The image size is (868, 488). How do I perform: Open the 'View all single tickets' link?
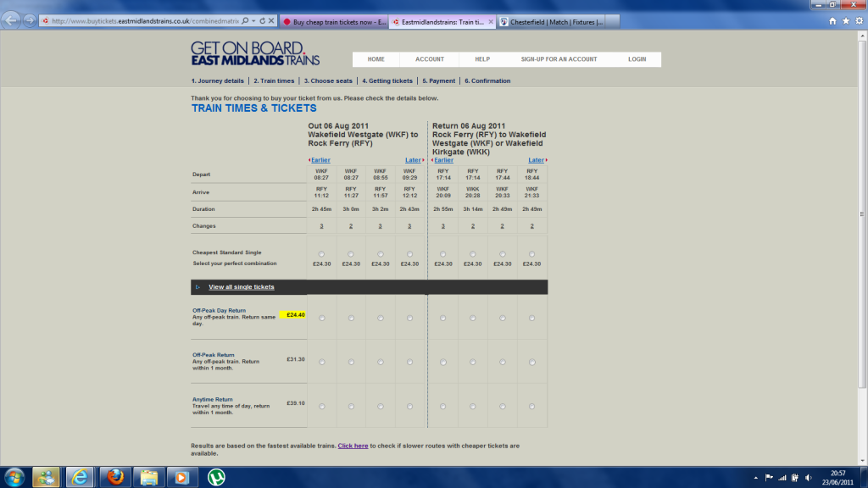pyautogui.click(x=242, y=287)
